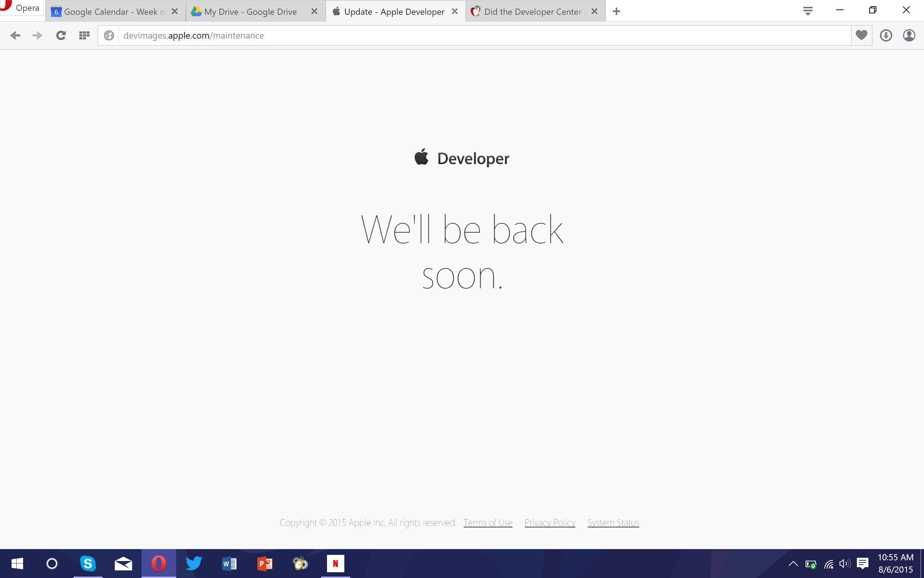This screenshot has width=924, height=578.
Task: Close the Google Calendar tab
Action: click(x=174, y=12)
